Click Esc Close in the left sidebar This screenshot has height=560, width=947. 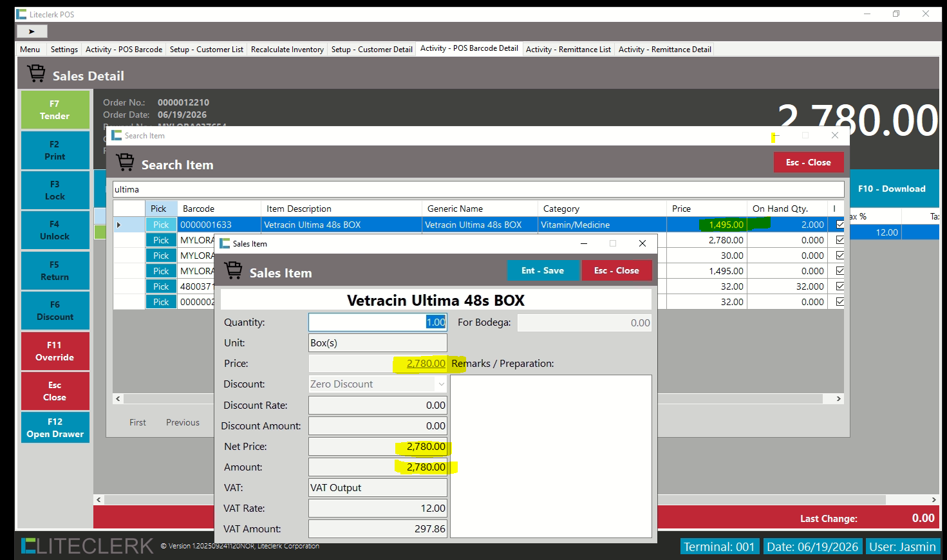(x=55, y=391)
